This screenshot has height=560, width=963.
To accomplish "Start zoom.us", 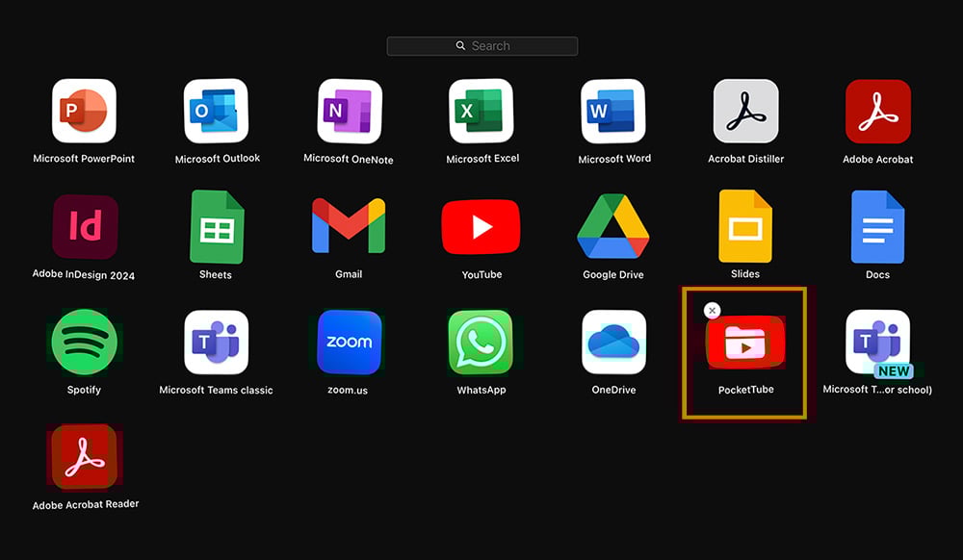I will [348, 342].
